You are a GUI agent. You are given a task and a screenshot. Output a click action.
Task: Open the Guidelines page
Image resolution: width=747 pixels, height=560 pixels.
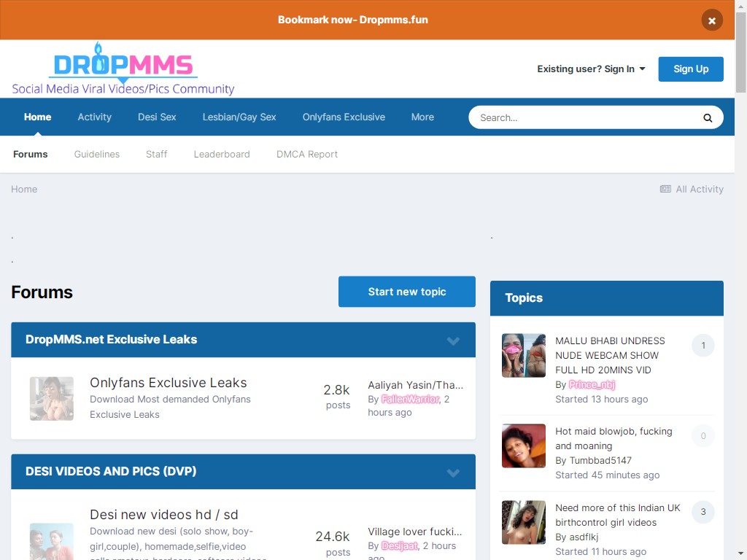tap(97, 155)
